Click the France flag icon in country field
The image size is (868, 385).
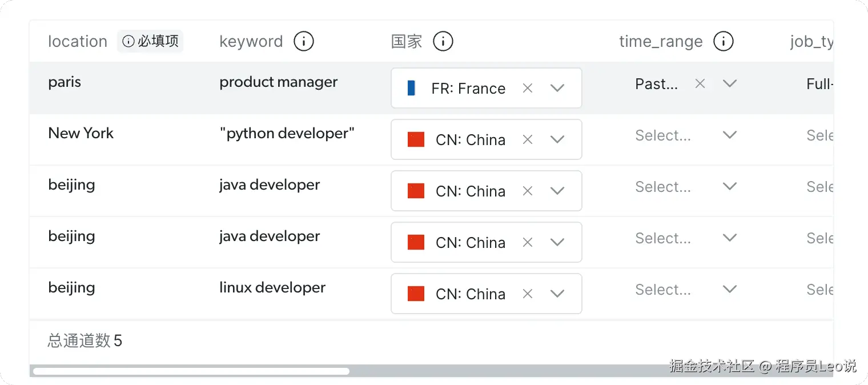[x=412, y=88]
